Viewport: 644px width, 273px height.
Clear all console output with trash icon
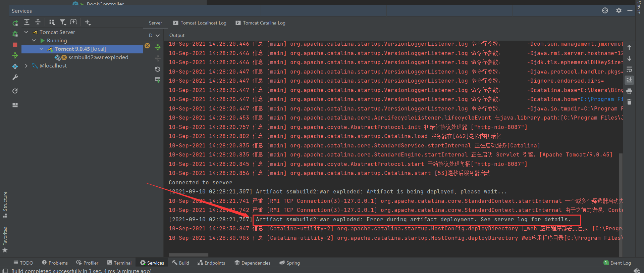(629, 102)
